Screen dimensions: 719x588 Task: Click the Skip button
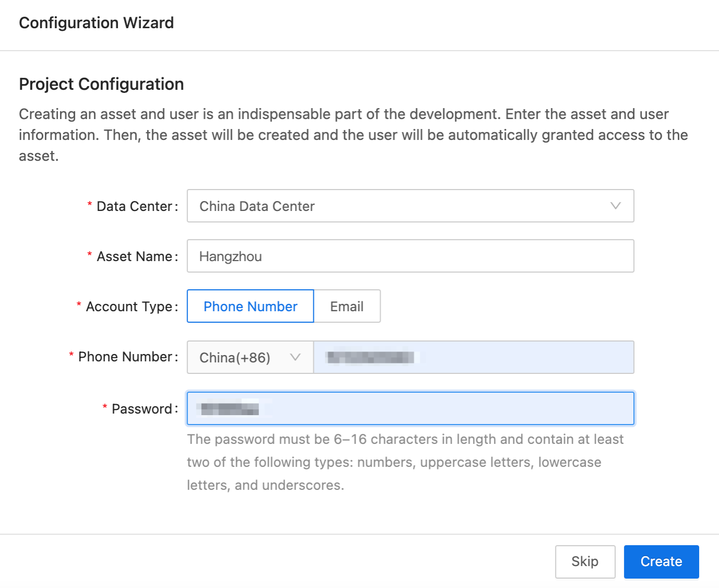[x=585, y=561]
